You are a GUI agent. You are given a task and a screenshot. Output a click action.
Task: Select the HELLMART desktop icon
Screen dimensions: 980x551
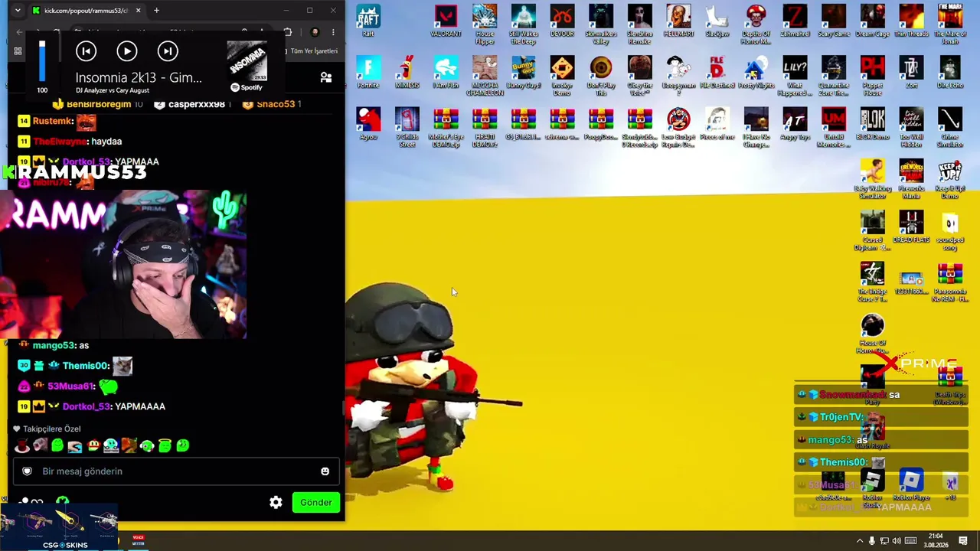678,21
